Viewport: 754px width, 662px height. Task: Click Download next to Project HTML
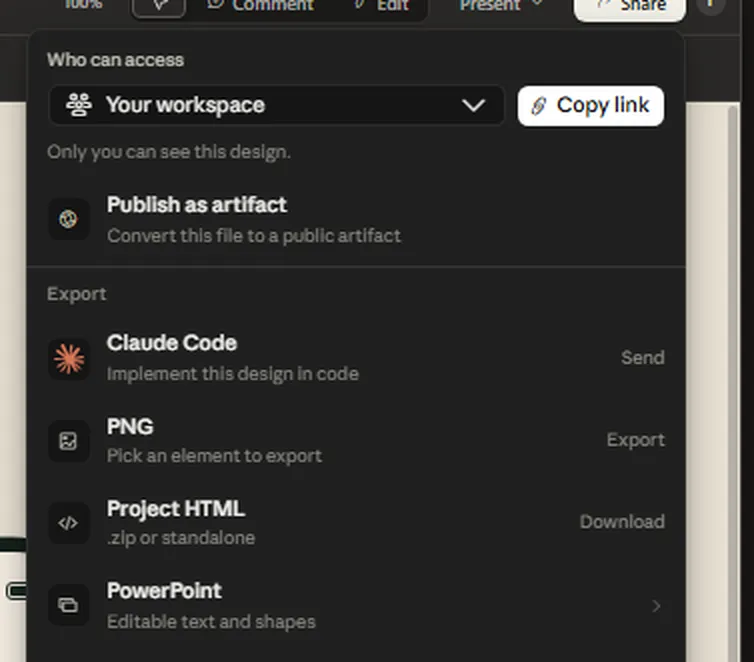pos(622,522)
